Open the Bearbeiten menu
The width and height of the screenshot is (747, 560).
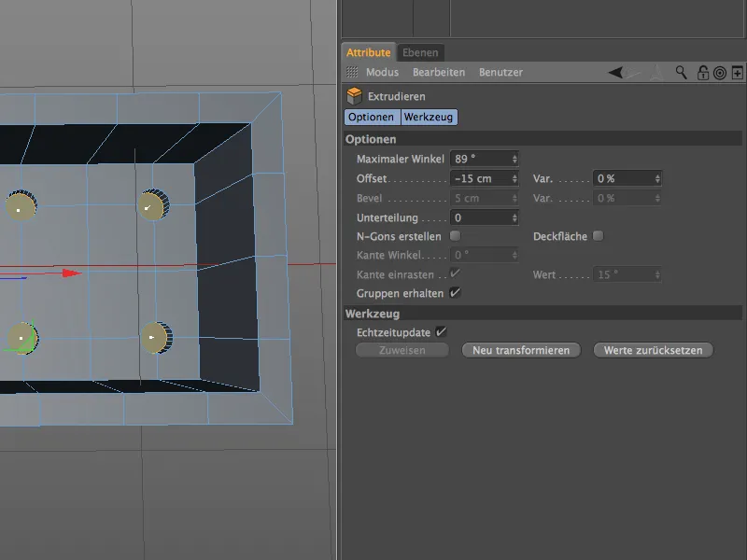pos(439,73)
